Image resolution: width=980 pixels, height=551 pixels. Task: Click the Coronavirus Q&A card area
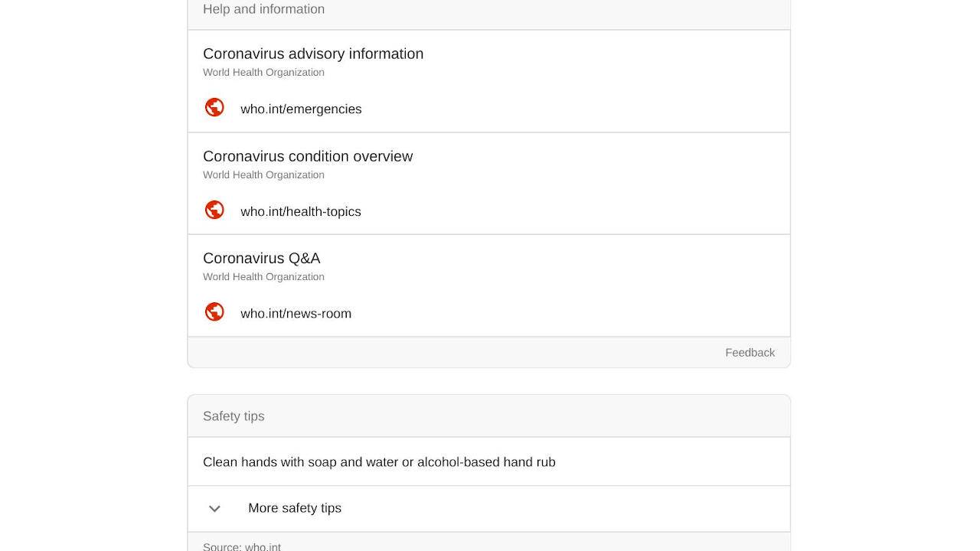pos(489,285)
